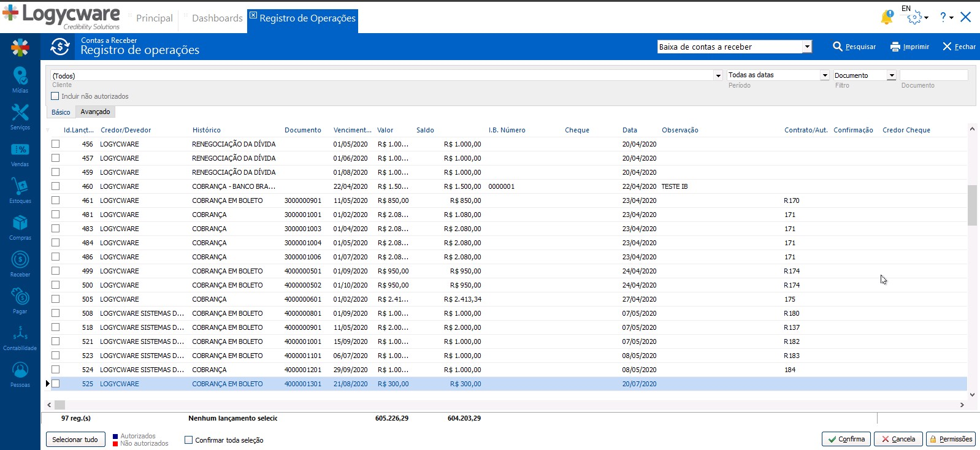
Task: Check 'Confirmar toda seleção' box
Action: [189, 440]
